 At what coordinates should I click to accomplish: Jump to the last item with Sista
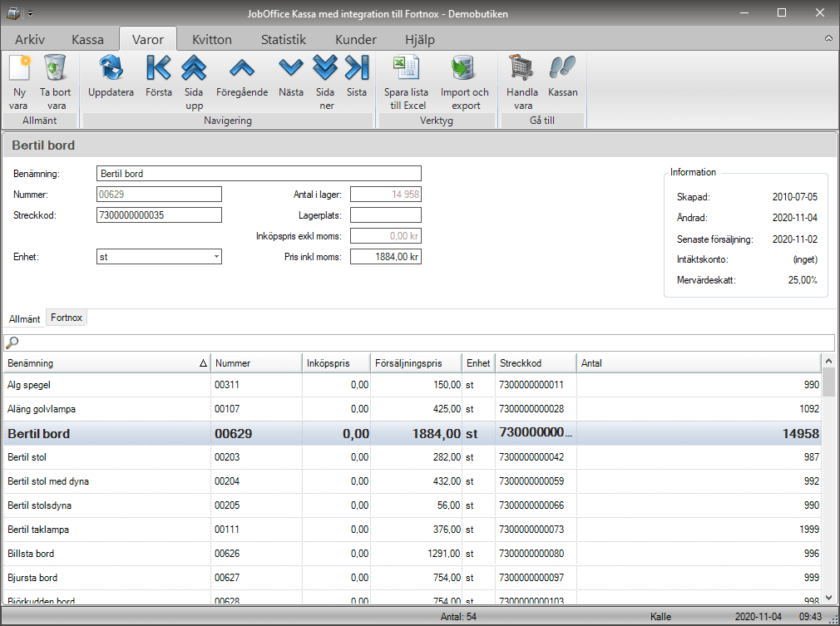pos(357,76)
